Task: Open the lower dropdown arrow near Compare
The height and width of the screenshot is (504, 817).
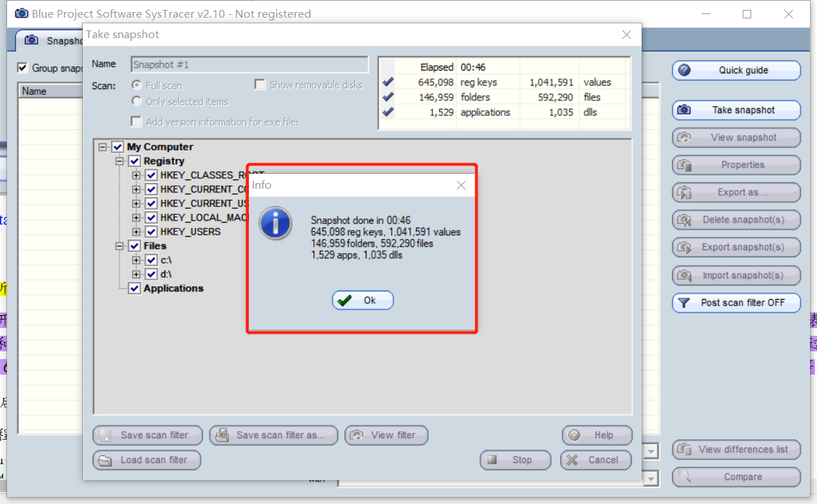Action: coord(651,478)
